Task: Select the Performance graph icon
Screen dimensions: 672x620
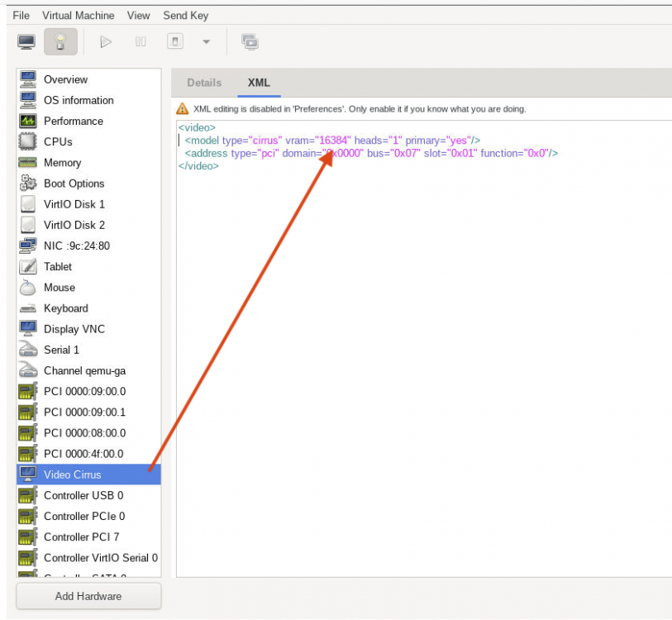Action: [28, 121]
